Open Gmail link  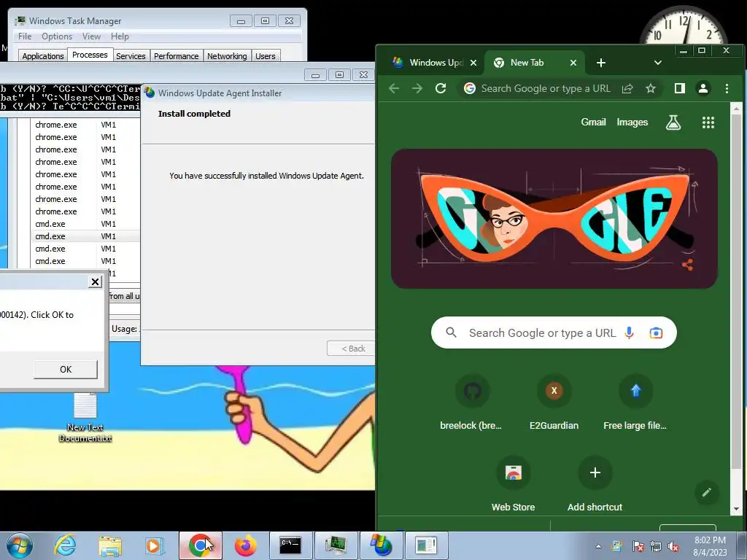[593, 122]
